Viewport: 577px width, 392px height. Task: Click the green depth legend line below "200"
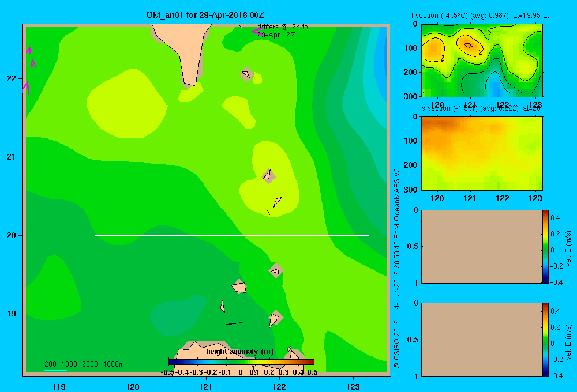pos(55,370)
